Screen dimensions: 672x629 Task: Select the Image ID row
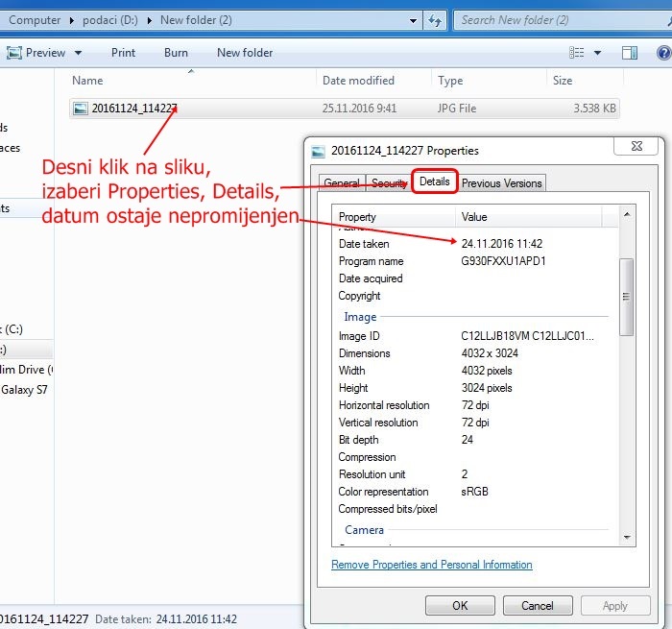[476, 336]
